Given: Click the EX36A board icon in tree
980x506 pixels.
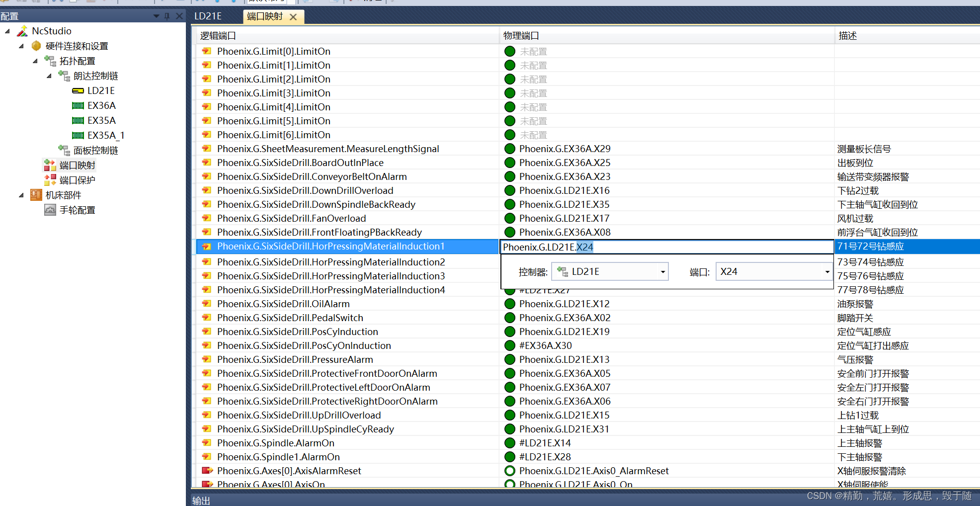Looking at the screenshot, I should (78, 105).
